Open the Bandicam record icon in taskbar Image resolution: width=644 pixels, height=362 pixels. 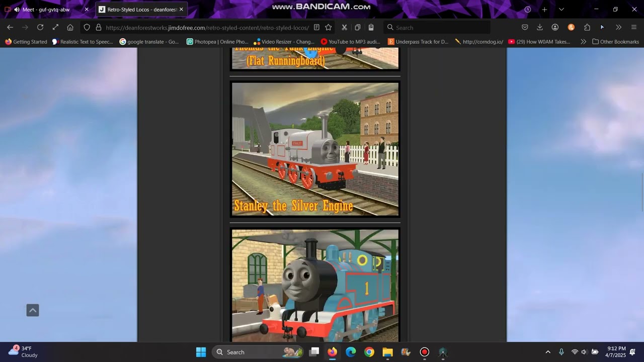pos(424,352)
